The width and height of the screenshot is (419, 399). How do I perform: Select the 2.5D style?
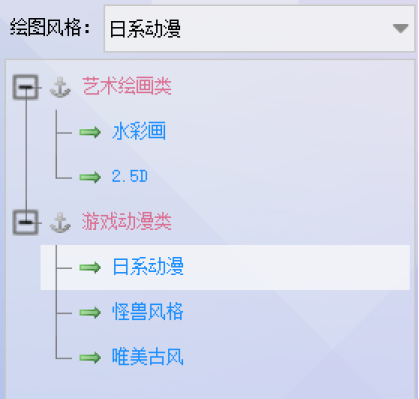tap(130, 176)
